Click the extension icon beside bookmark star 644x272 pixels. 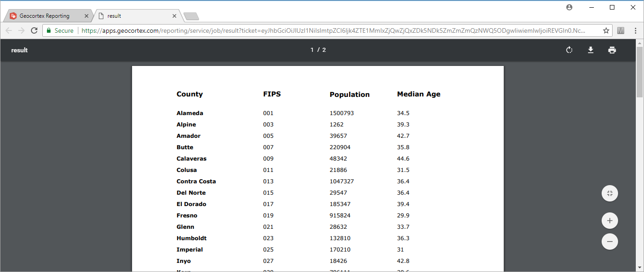(x=620, y=30)
